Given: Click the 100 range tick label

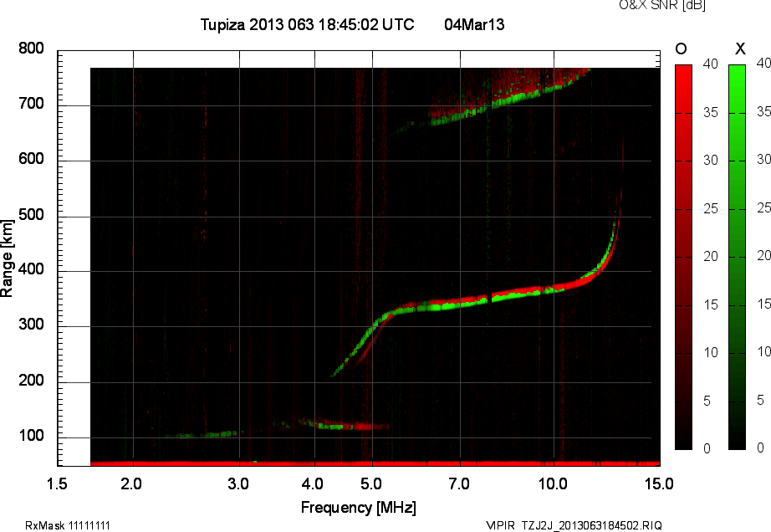Looking at the screenshot, I should 32,436.
